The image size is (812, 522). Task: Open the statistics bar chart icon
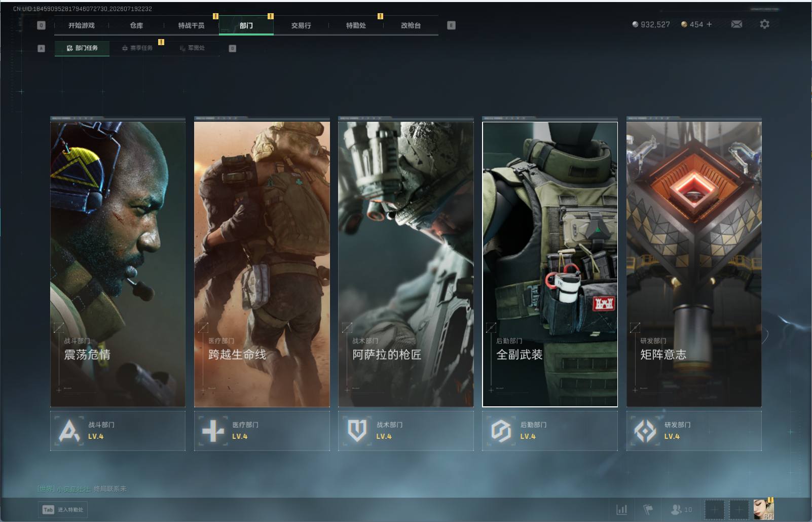[x=621, y=509]
